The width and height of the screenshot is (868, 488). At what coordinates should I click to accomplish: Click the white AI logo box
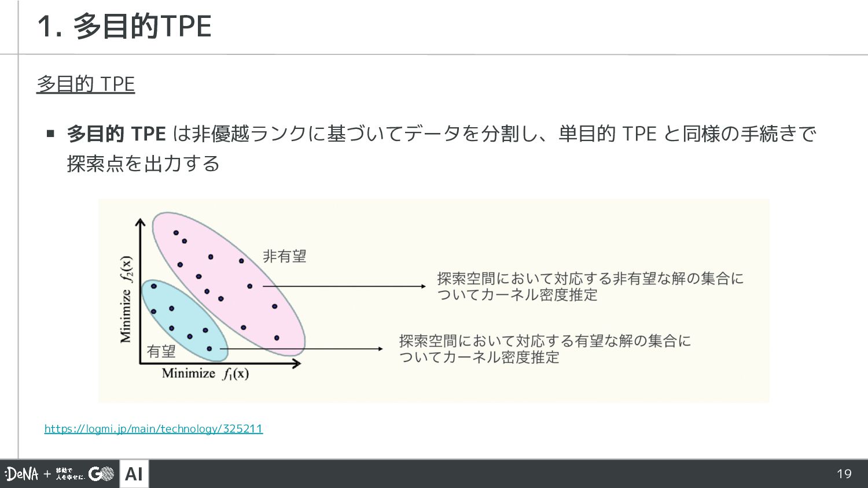[134, 474]
